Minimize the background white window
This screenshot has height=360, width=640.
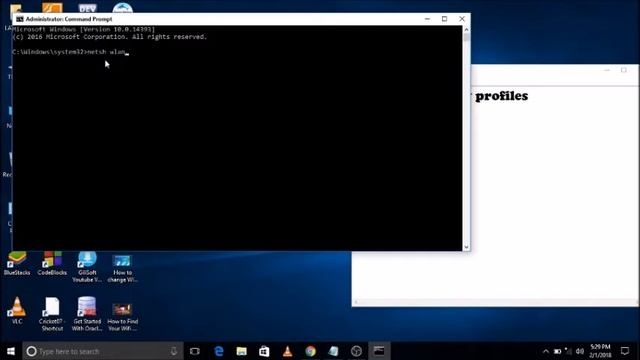pos(607,70)
